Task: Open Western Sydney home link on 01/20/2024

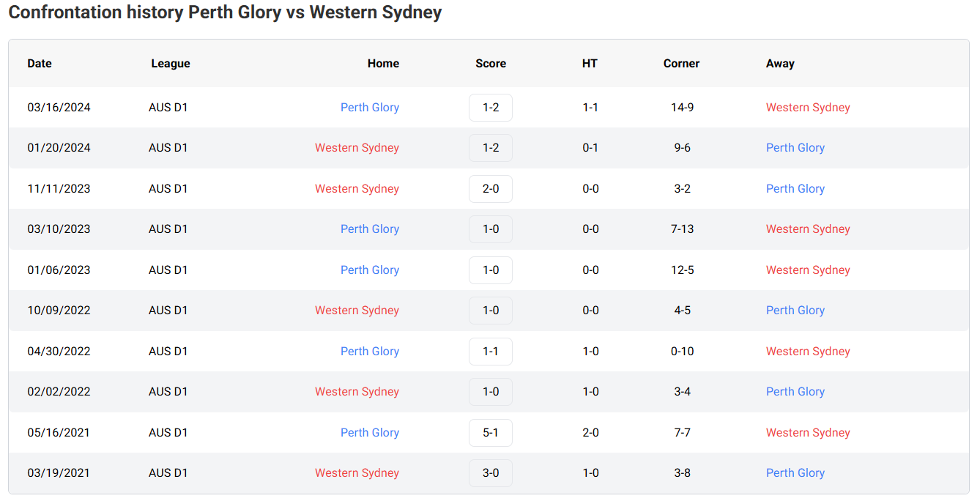Action: click(357, 148)
